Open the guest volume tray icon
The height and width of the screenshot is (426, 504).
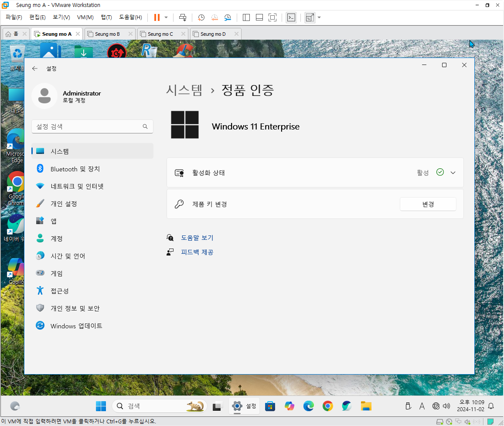tap(446, 406)
